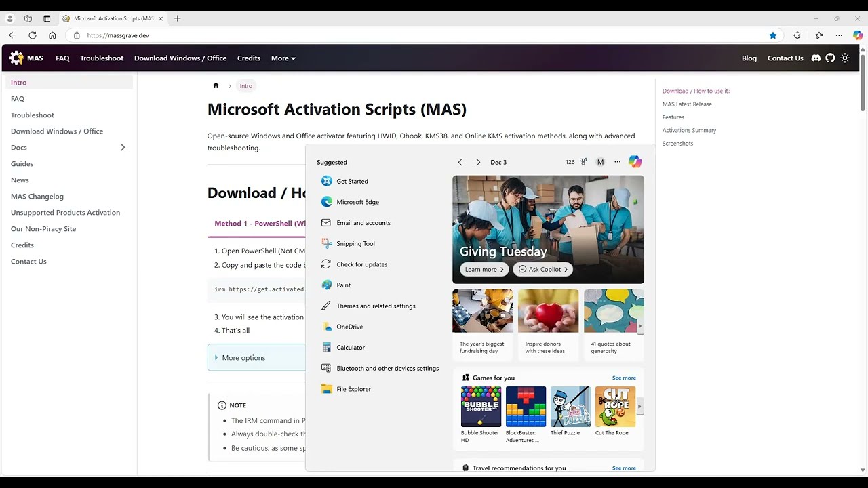Screen dimensions: 868x488
Task: Click the browser back arrow
Action: [x=12, y=35]
